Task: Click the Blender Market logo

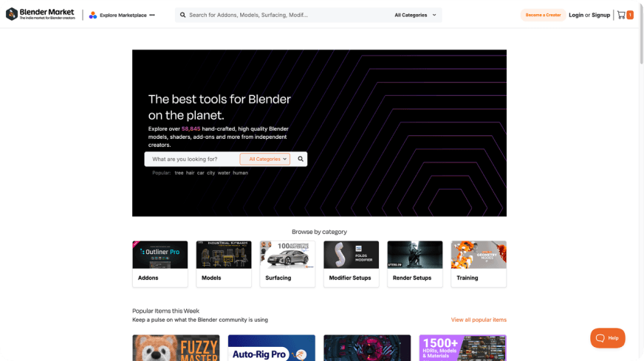Action: [x=40, y=14]
